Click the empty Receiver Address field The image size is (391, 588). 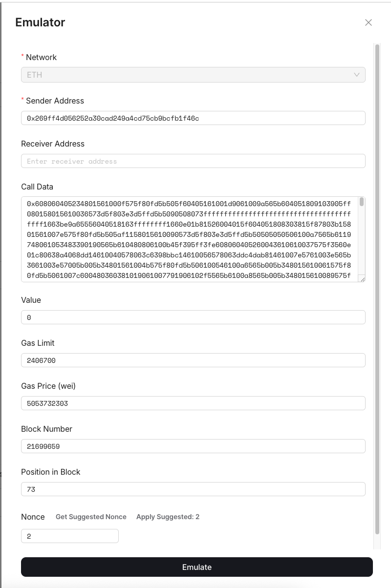(x=193, y=161)
